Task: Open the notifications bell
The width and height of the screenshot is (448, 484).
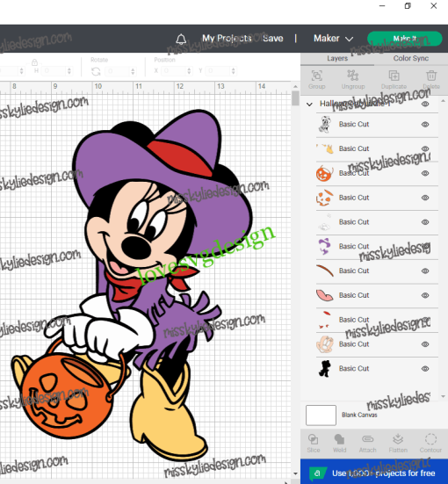Action: pyautogui.click(x=181, y=40)
